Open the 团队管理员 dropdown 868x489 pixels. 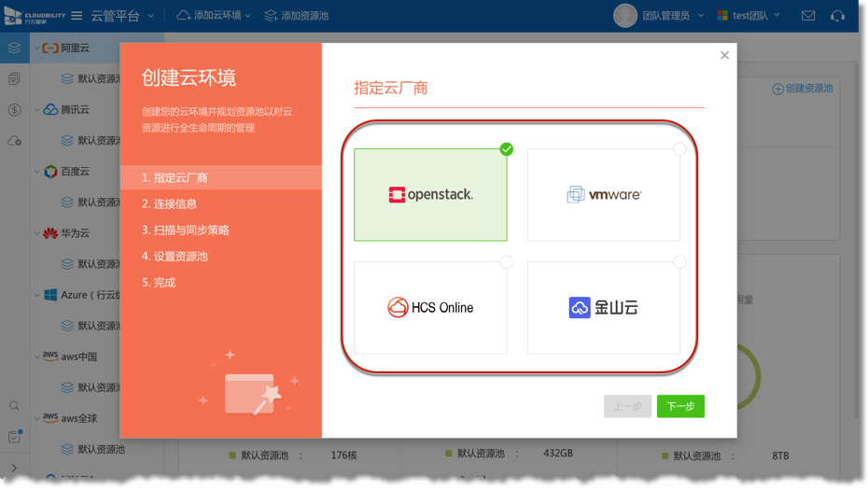pyautogui.click(x=673, y=16)
